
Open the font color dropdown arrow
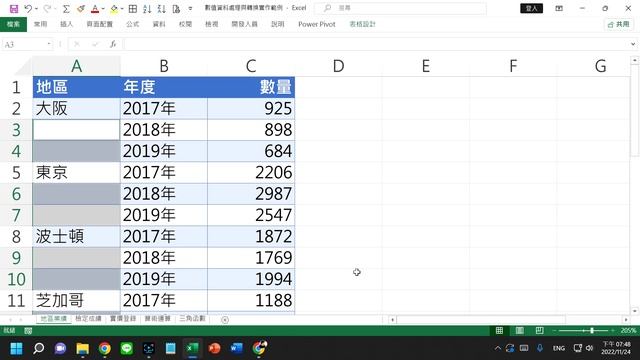(x=103, y=9)
